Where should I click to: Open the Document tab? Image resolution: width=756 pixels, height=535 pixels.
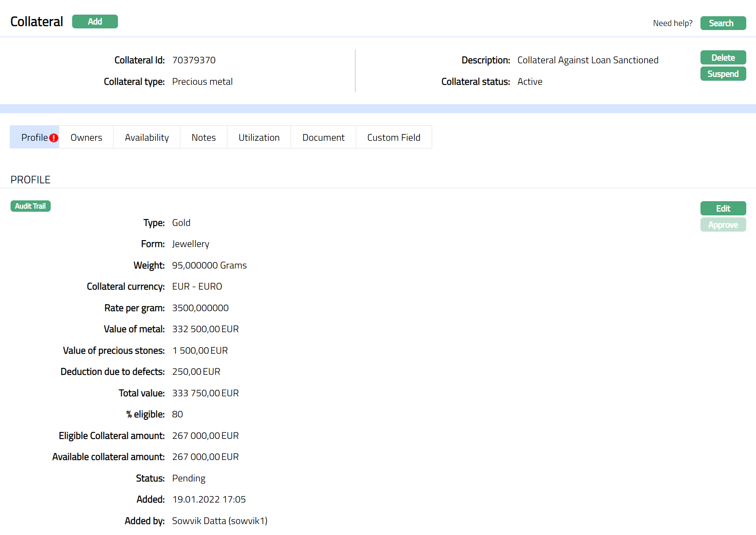coord(323,138)
